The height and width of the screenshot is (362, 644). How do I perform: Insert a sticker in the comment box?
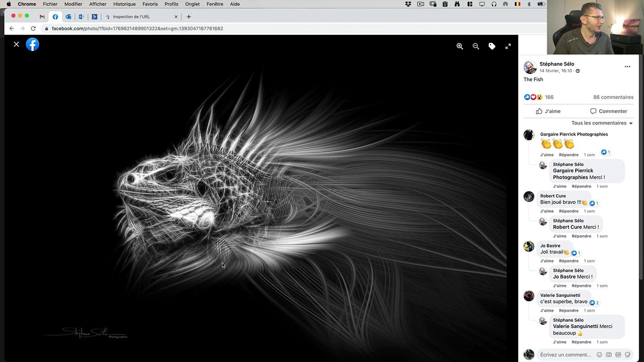point(628,355)
